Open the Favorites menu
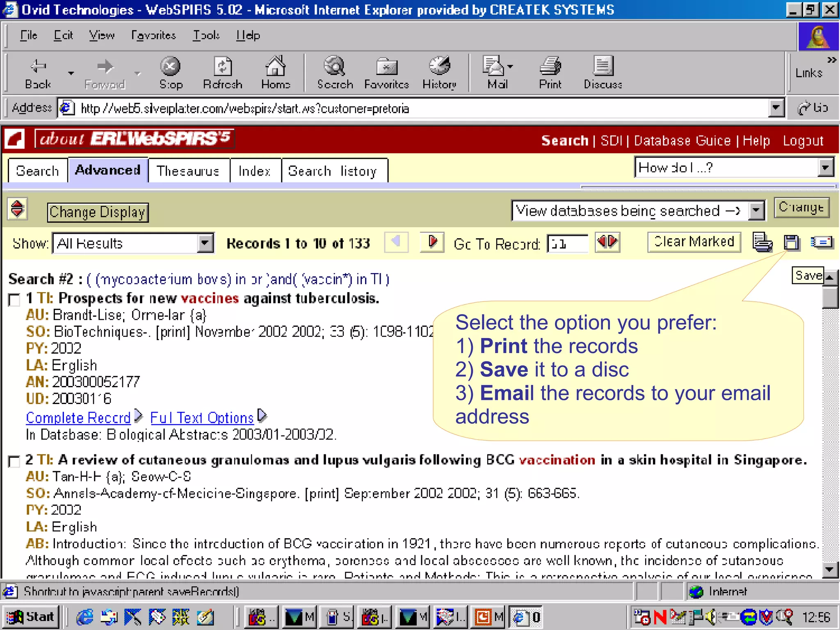The width and height of the screenshot is (840, 630). coord(153,36)
